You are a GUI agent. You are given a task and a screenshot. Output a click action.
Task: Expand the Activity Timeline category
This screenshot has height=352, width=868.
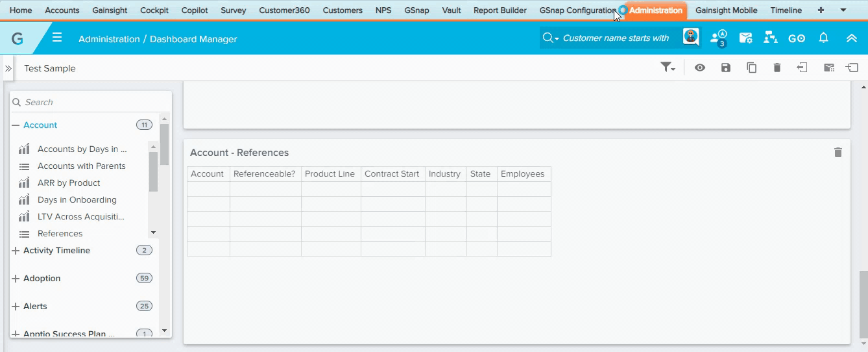(x=16, y=251)
